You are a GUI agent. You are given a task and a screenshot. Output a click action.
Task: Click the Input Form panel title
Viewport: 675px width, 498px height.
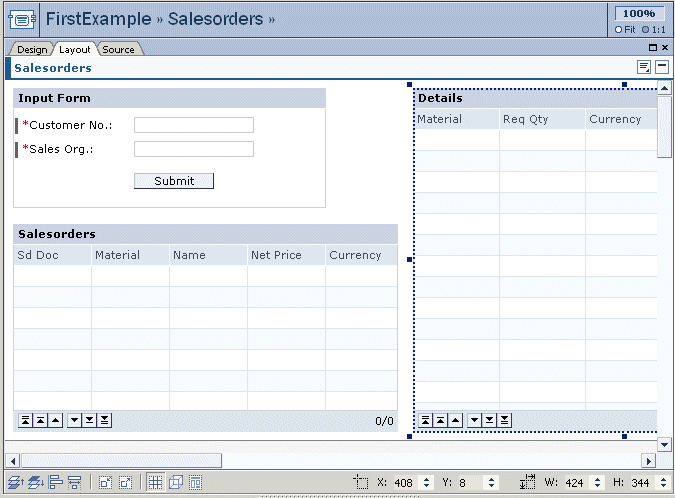[54, 98]
